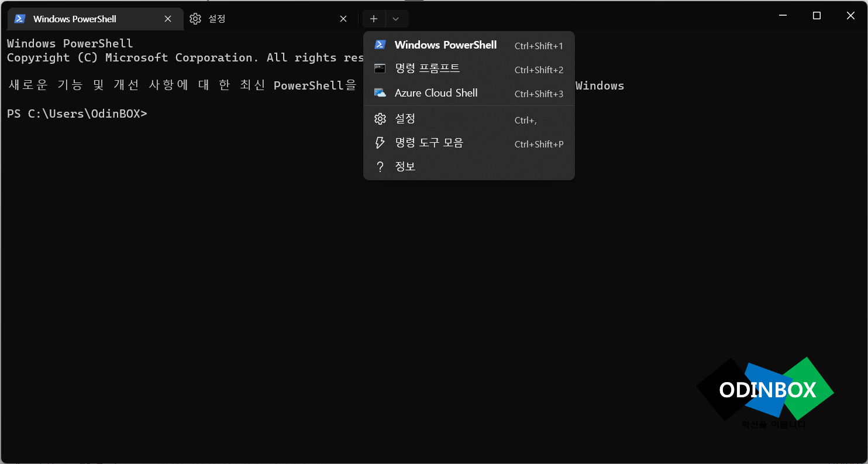
Task: Select Azure Cloud Shell from the menu
Action: 469,93
